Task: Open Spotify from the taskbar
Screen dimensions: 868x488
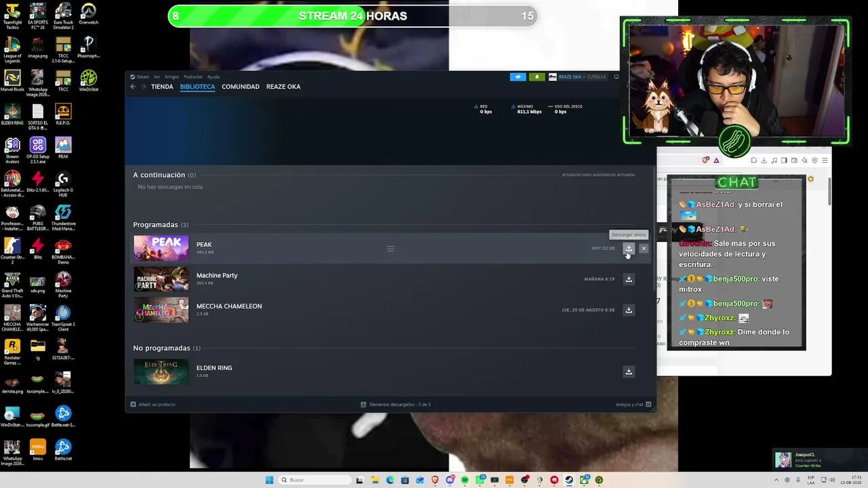Action: tap(465, 480)
